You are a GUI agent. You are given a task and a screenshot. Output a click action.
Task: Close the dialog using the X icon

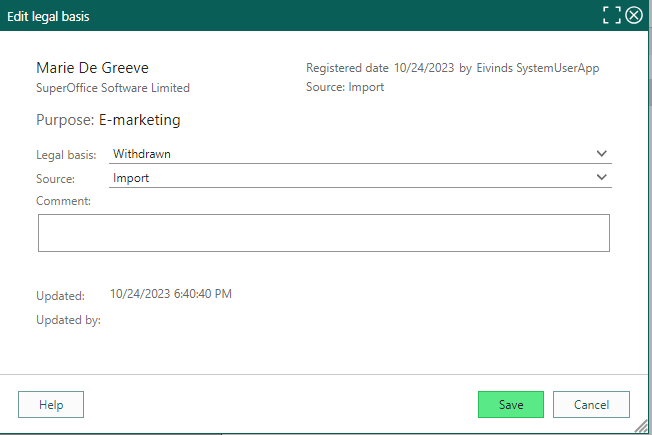click(634, 15)
